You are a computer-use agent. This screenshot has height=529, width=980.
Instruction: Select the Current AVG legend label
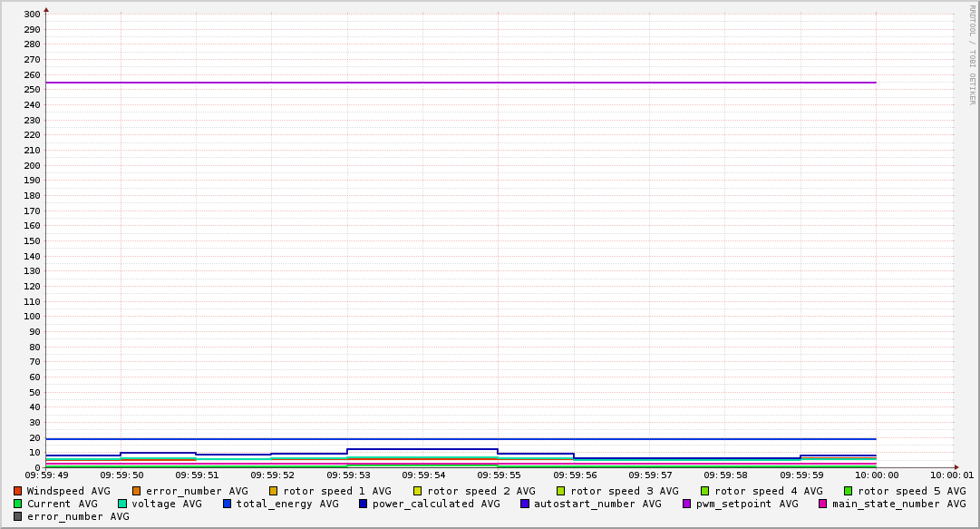tap(63, 504)
